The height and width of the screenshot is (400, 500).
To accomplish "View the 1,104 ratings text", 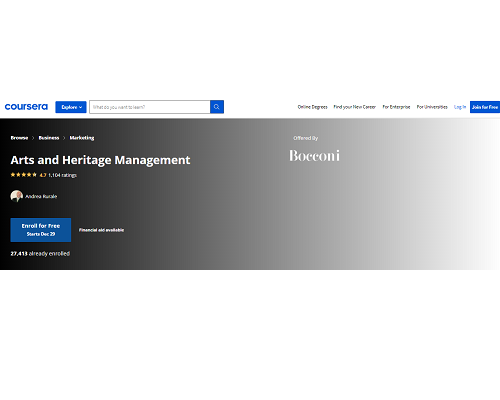I will point(62,175).
